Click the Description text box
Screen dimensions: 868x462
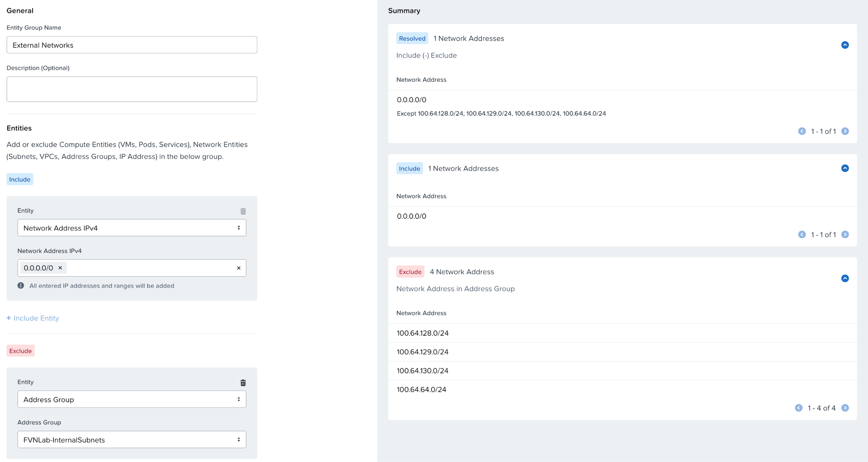(x=131, y=89)
